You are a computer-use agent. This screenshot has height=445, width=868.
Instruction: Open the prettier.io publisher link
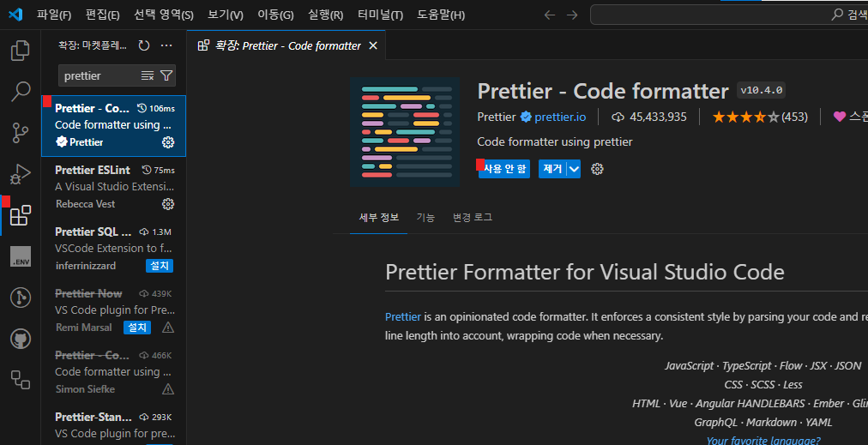click(x=560, y=117)
